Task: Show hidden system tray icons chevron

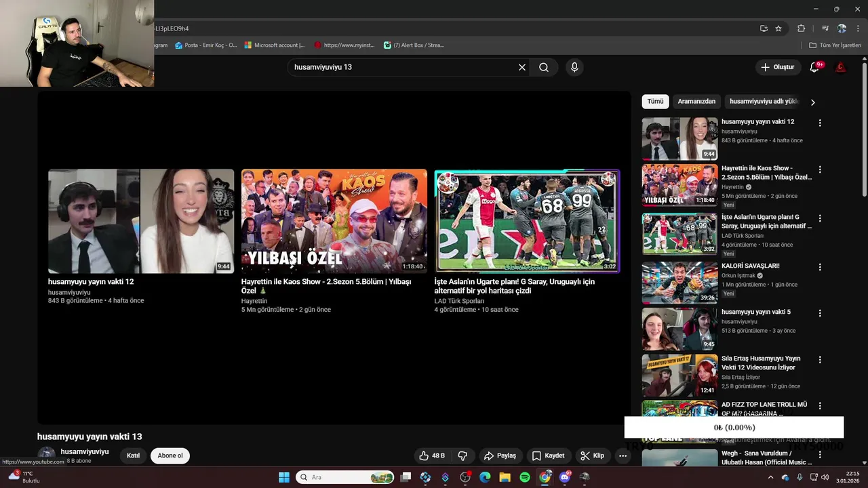Action: (770, 477)
